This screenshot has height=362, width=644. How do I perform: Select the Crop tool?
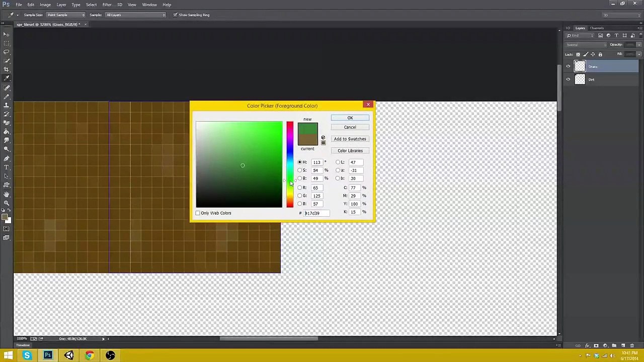point(7,69)
